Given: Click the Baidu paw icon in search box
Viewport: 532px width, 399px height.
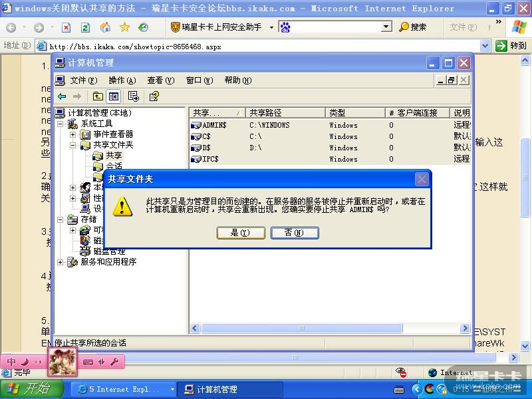Looking at the screenshot, I should point(285,27).
